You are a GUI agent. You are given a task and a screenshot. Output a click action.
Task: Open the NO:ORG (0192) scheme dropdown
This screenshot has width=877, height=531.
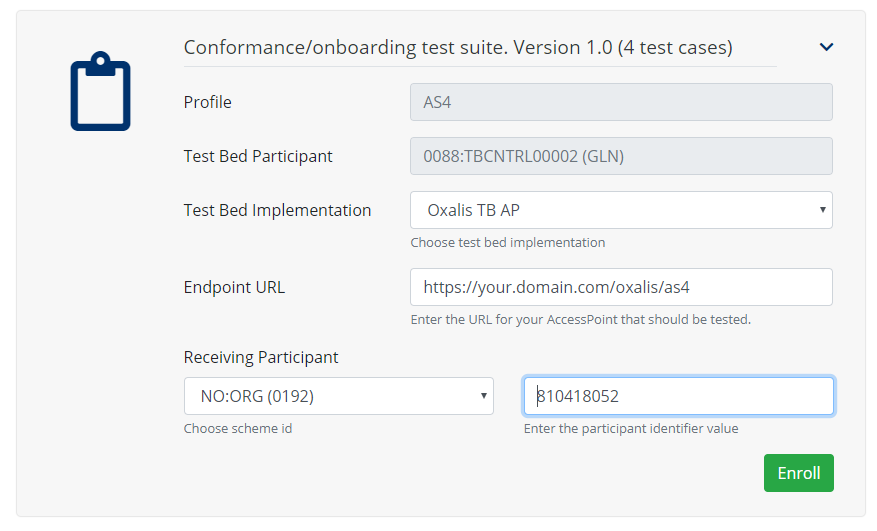(x=338, y=396)
